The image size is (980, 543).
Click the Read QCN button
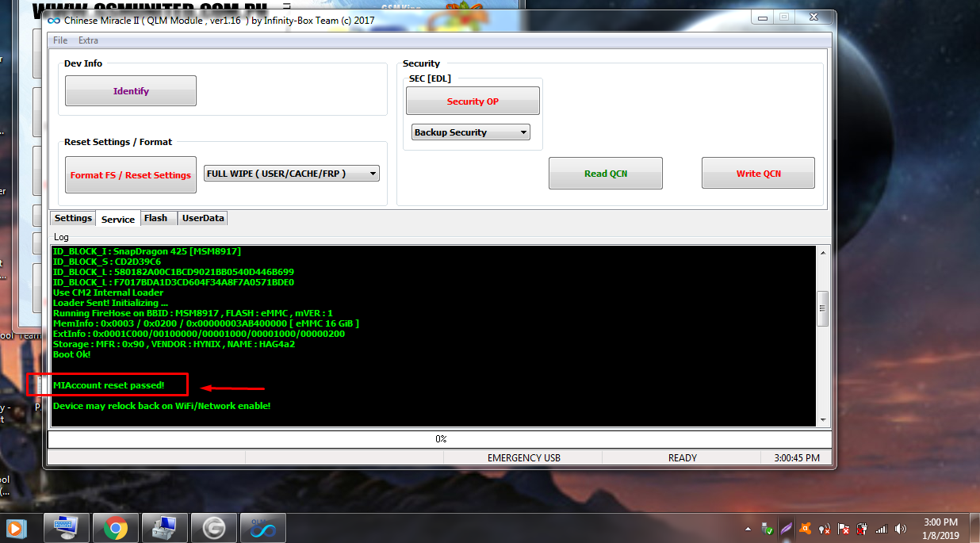click(x=606, y=174)
